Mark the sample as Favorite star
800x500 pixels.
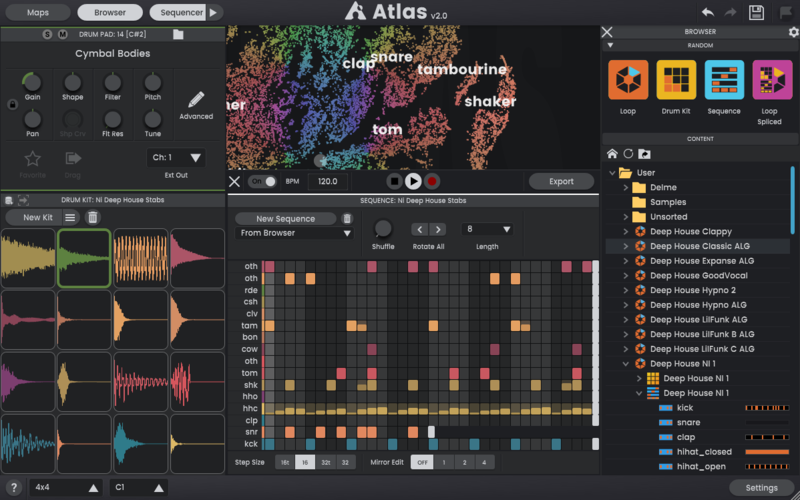33,158
